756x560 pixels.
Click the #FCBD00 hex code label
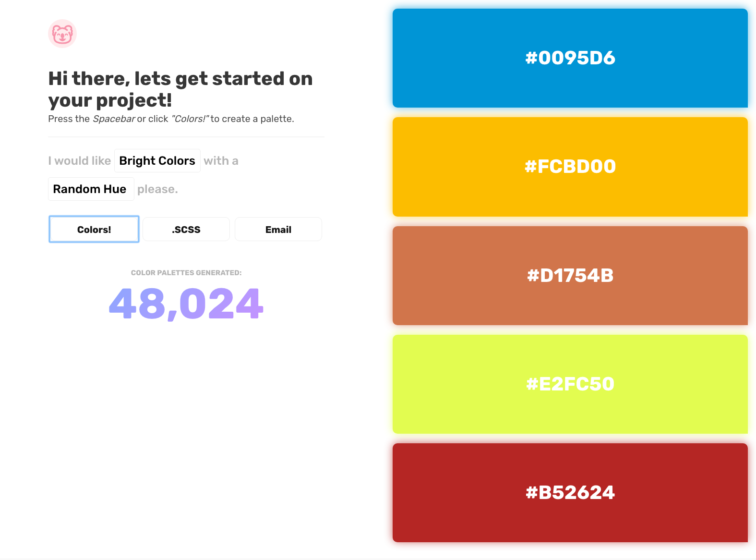(x=570, y=167)
